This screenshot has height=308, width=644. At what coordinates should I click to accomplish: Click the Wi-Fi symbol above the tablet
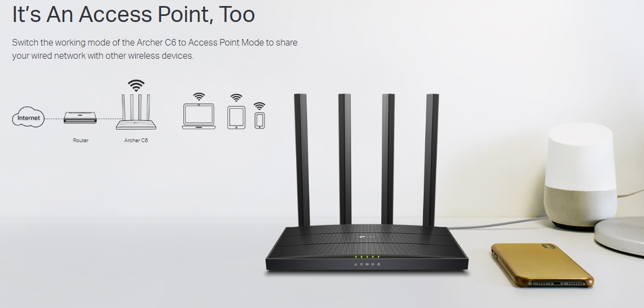pyautogui.click(x=236, y=98)
